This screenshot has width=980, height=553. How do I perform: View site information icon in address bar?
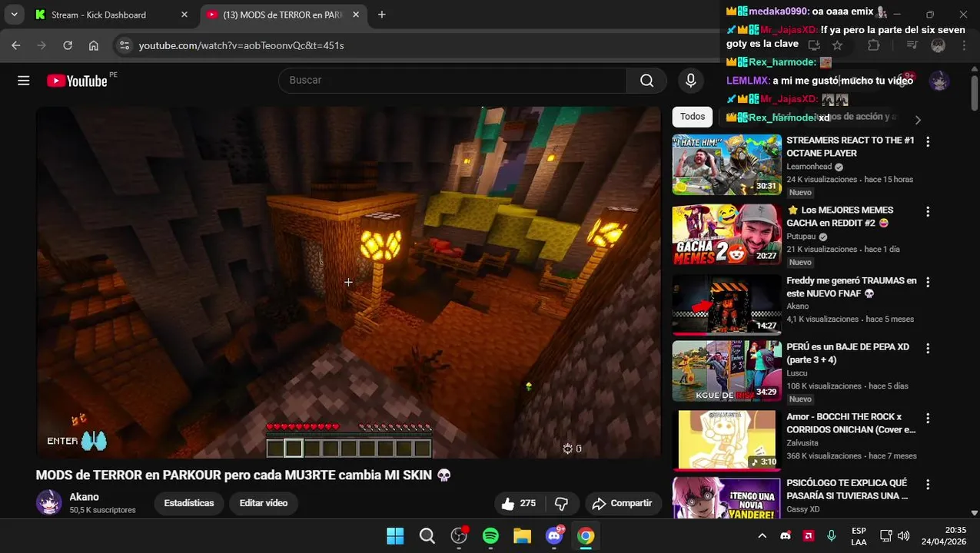(125, 45)
